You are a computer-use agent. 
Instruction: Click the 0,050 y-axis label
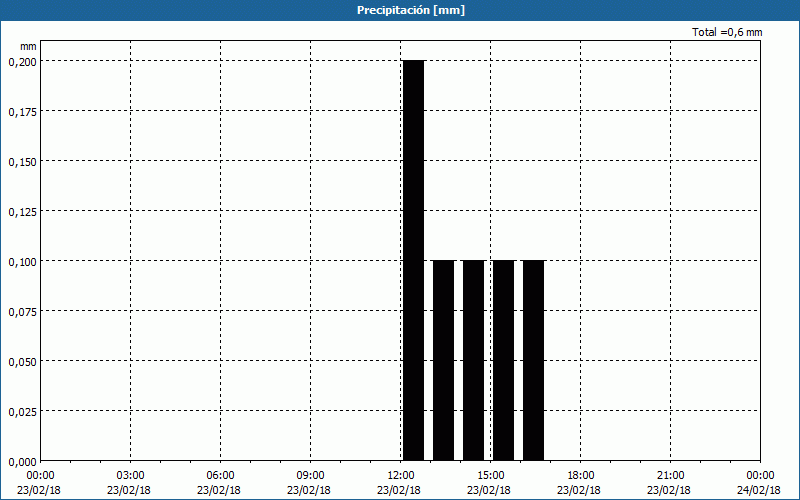point(23,362)
